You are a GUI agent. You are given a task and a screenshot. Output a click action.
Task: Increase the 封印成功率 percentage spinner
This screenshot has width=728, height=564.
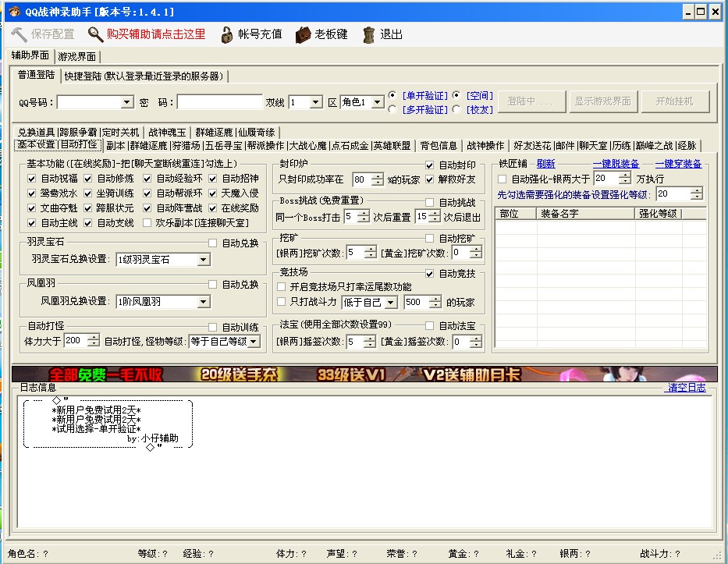pos(378,176)
